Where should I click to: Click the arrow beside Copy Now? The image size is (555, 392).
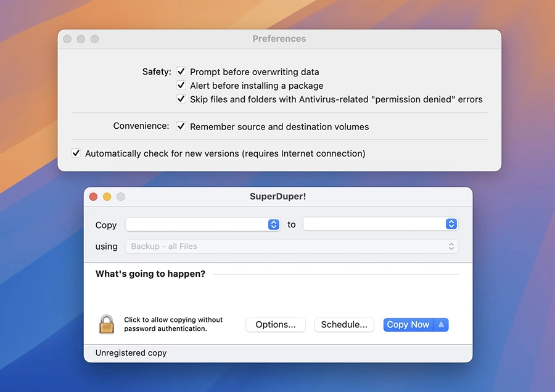[x=441, y=325]
